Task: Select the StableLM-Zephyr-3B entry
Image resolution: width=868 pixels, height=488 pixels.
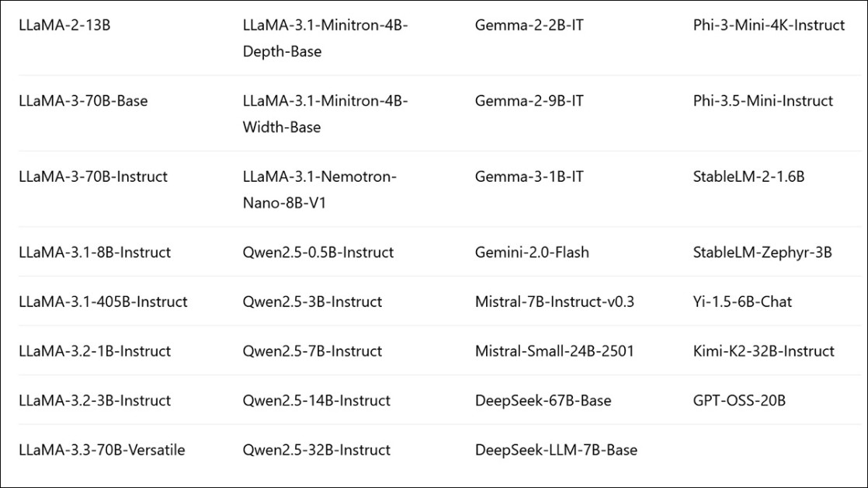Action: click(762, 253)
